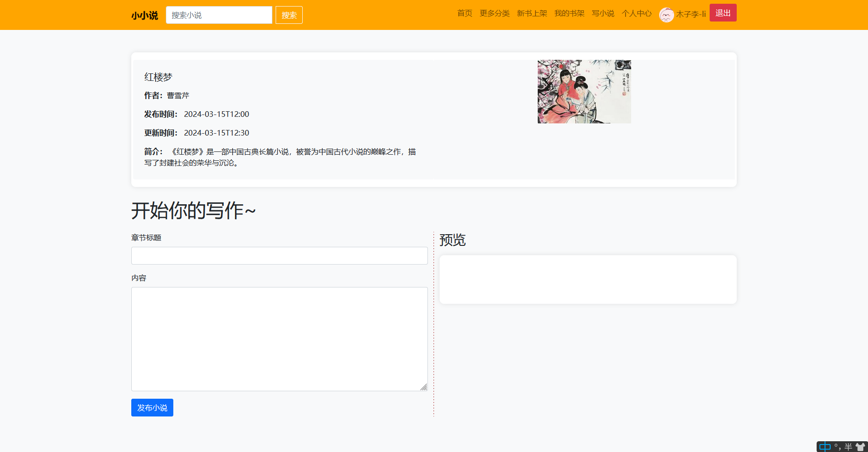Click the user avatar icon
This screenshot has height=452, width=868.
[x=666, y=14]
